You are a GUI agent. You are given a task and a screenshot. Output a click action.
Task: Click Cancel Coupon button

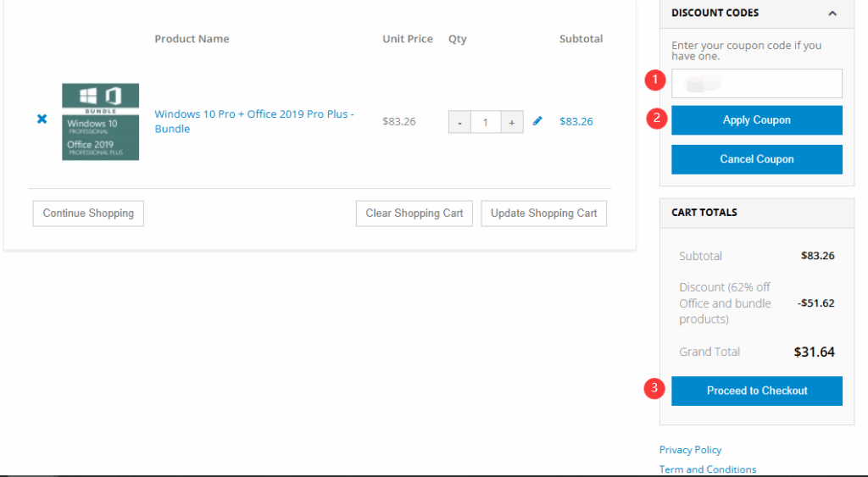pyautogui.click(x=757, y=159)
